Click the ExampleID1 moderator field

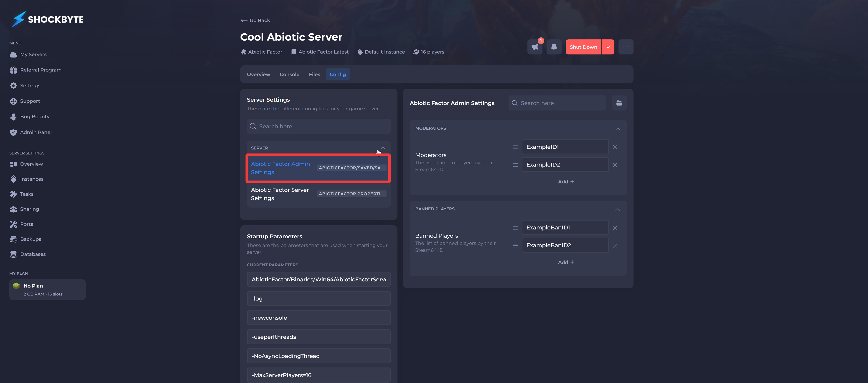pyautogui.click(x=565, y=147)
